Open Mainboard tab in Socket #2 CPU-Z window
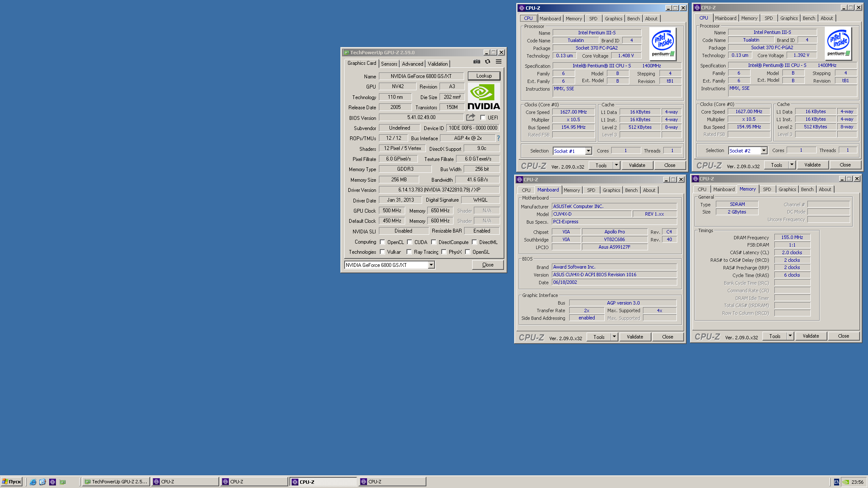This screenshot has width=868, height=488. tap(726, 18)
